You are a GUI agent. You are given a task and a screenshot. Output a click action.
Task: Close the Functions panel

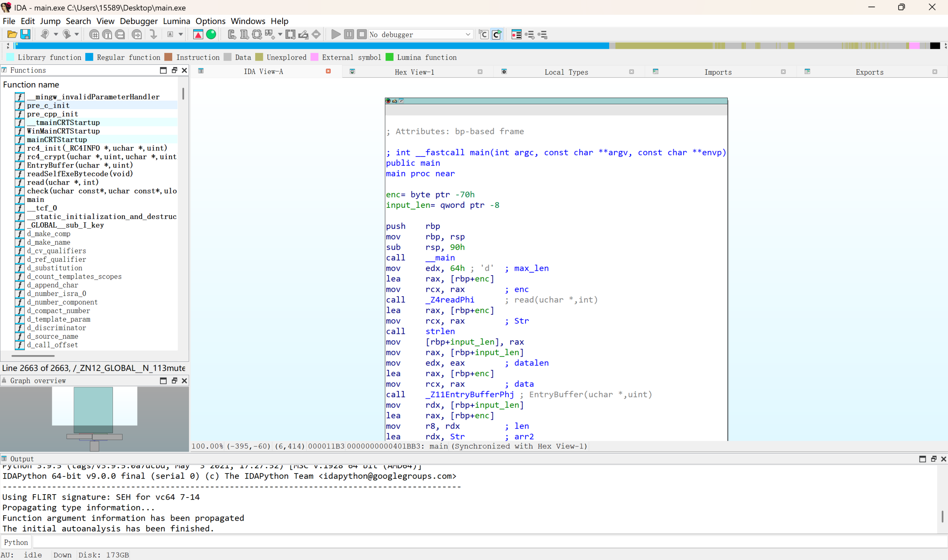click(x=184, y=70)
